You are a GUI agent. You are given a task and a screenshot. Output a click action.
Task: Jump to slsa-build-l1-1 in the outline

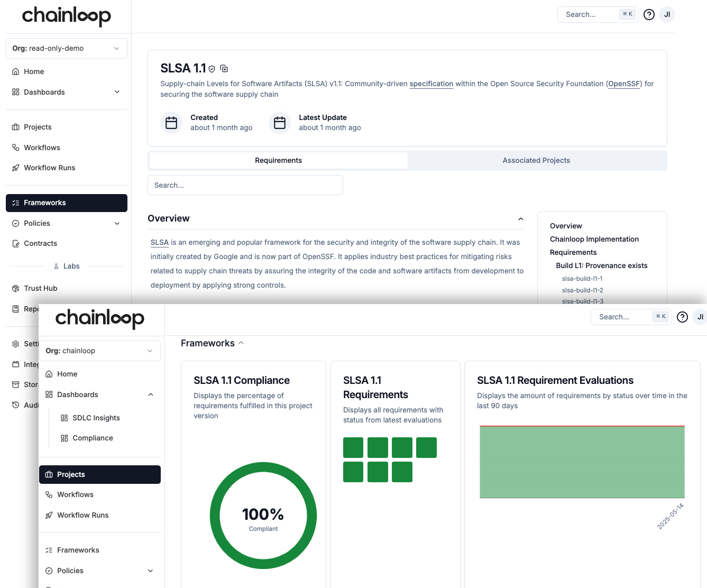[x=582, y=279]
